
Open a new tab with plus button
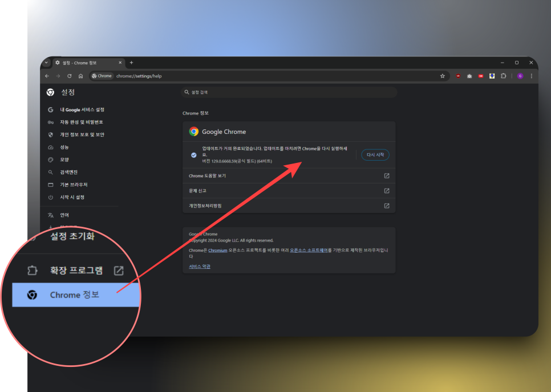point(131,63)
